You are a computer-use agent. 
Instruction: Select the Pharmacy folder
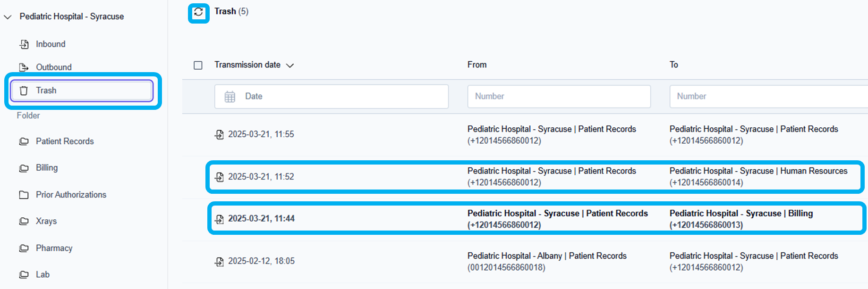[x=54, y=248]
